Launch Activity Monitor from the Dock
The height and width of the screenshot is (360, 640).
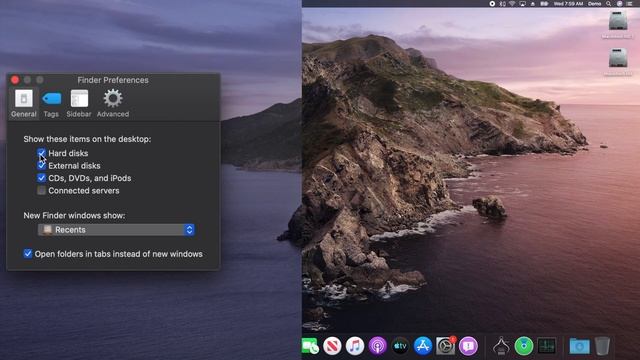pos(547,346)
